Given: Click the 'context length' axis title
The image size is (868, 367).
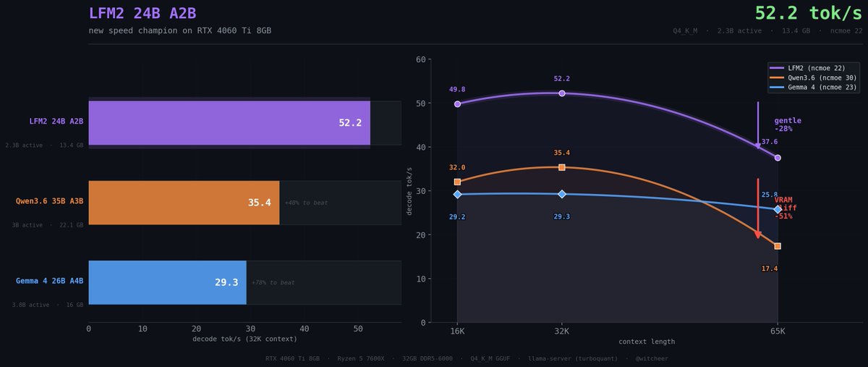Looking at the screenshot, I should 647,341.
